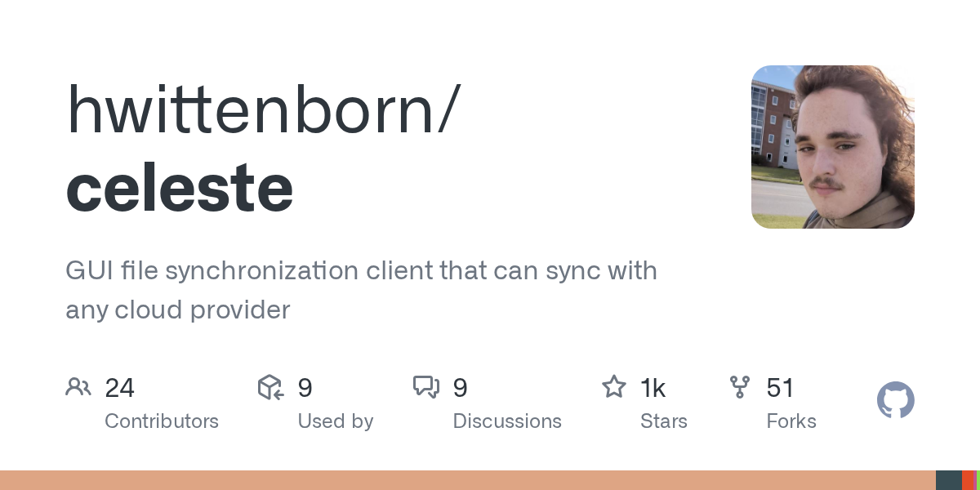This screenshot has height=490, width=980.
Task: Click the 24 contributors count
Action: (x=119, y=388)
